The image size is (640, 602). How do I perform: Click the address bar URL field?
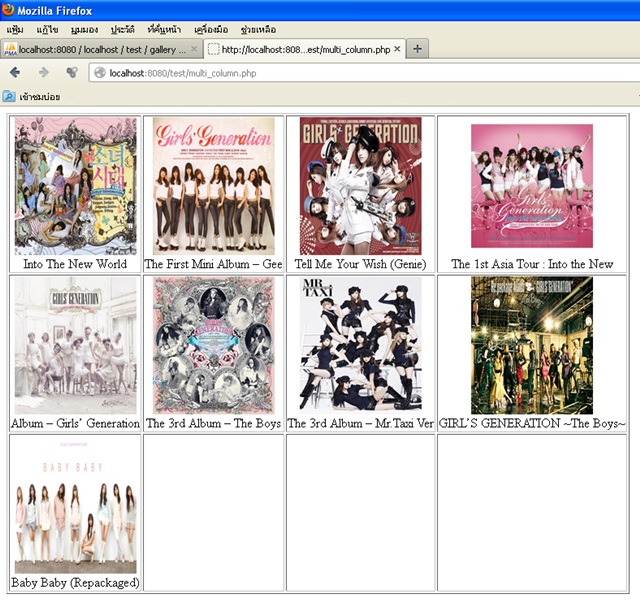tap(364, 73)
